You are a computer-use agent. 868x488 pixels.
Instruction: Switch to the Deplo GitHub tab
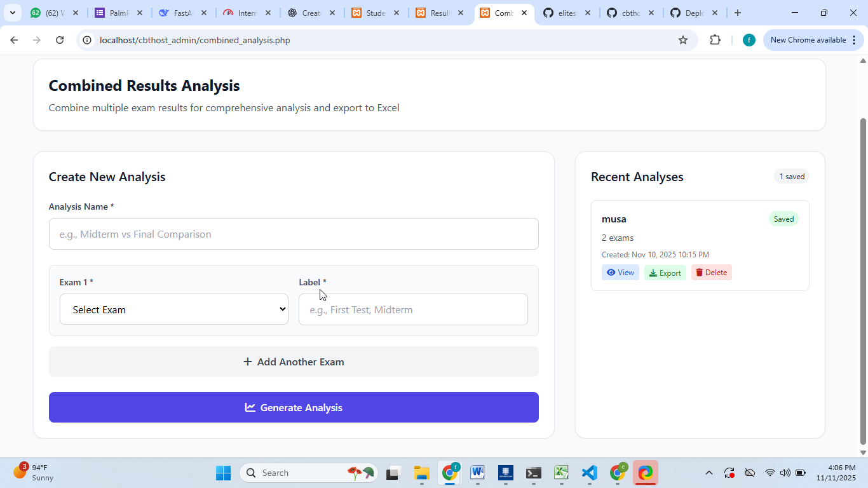pyautogui.click(x=694, y=13)
